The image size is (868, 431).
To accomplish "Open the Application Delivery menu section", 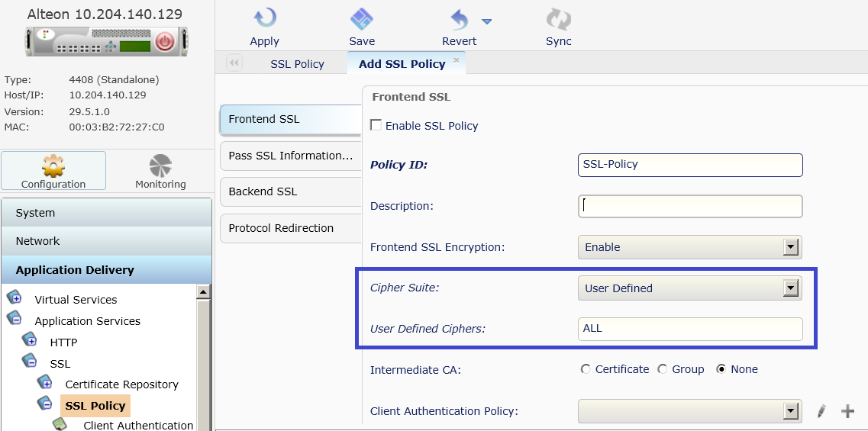I will click(x=106, y=270).
